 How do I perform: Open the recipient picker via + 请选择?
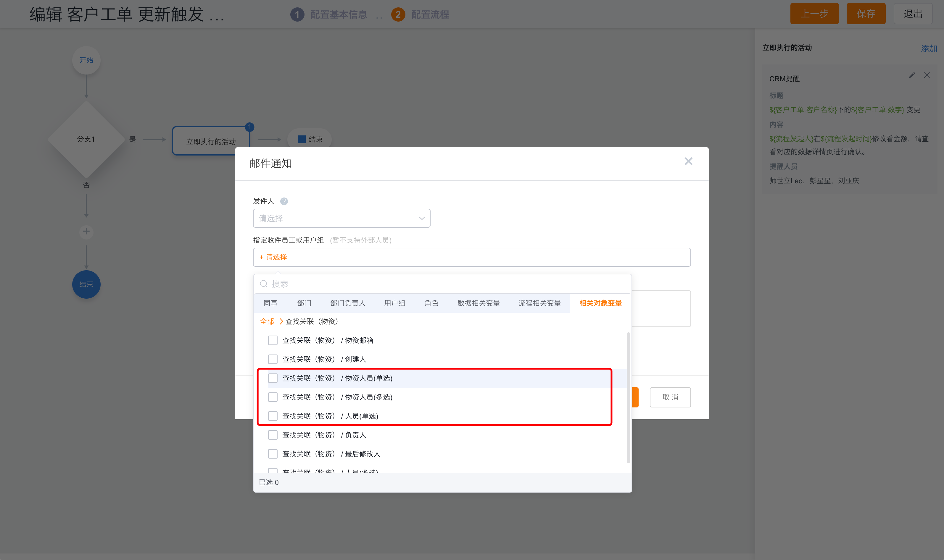(273, 257)
